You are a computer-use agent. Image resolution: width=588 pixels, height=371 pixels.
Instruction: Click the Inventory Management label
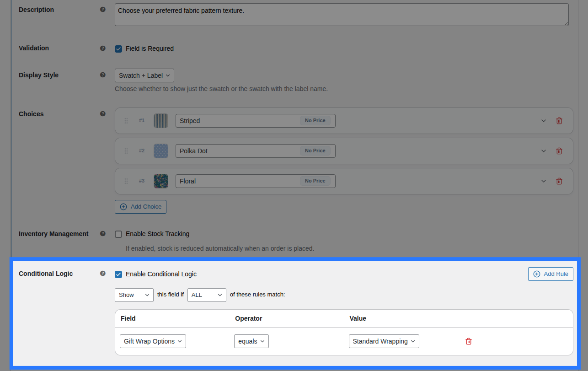53,234
